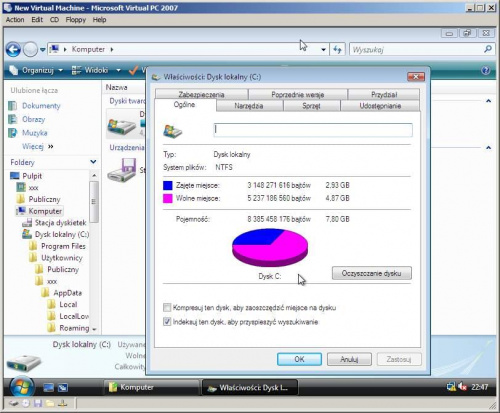The width and height of the screenshot is (500, 413).
Task: Open the Floppy menu in Virtual PC
Action: pyautogui.click(x=76, y=20)
